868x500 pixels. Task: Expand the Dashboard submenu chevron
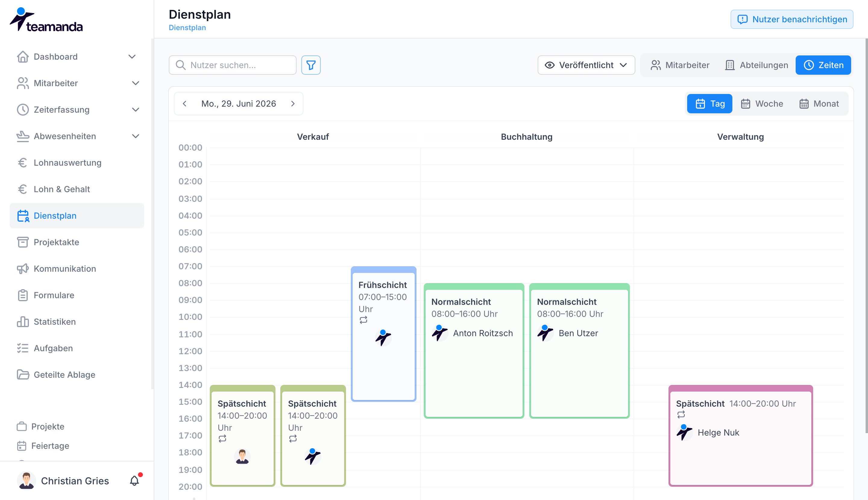132,57
